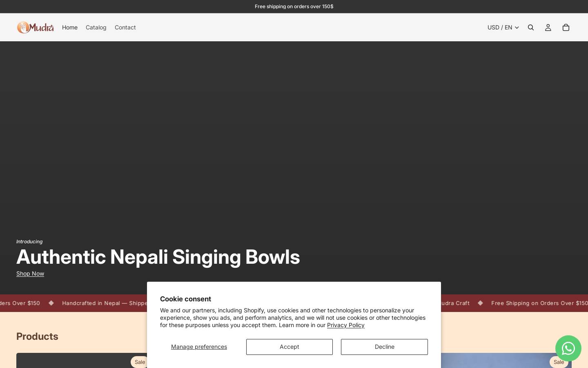Click the free shipping announcement bar text

294,7
